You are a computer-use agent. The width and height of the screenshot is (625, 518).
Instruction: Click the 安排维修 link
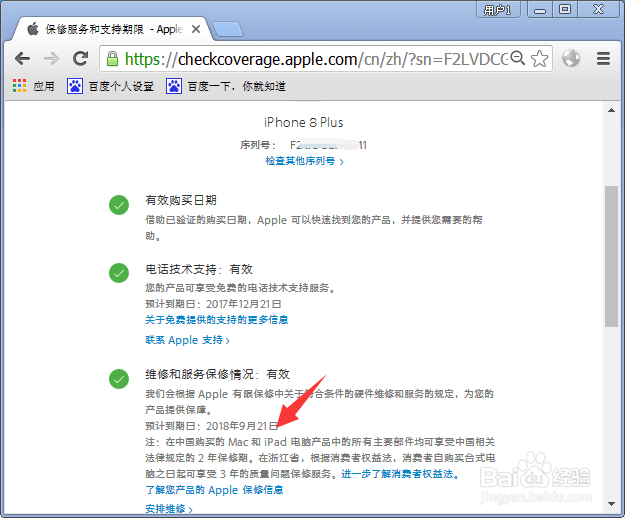(169, 508)
